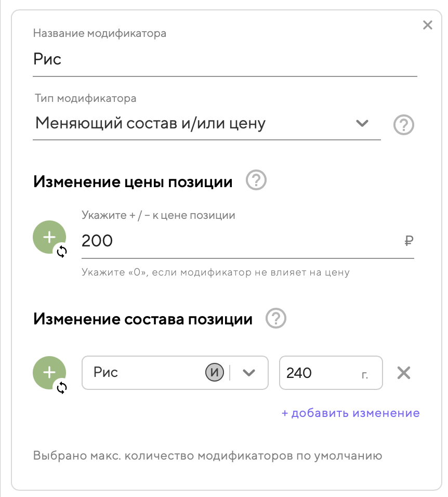Click the И badge in ingredient selector
448x497 pixels.
pos(215,373)
